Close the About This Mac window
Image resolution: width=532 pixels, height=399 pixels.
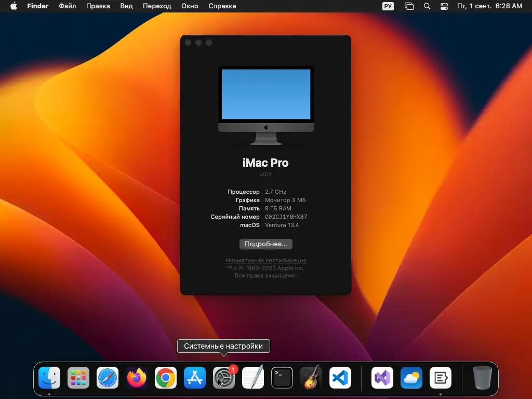pyautogui.click(x=188, y=43)
